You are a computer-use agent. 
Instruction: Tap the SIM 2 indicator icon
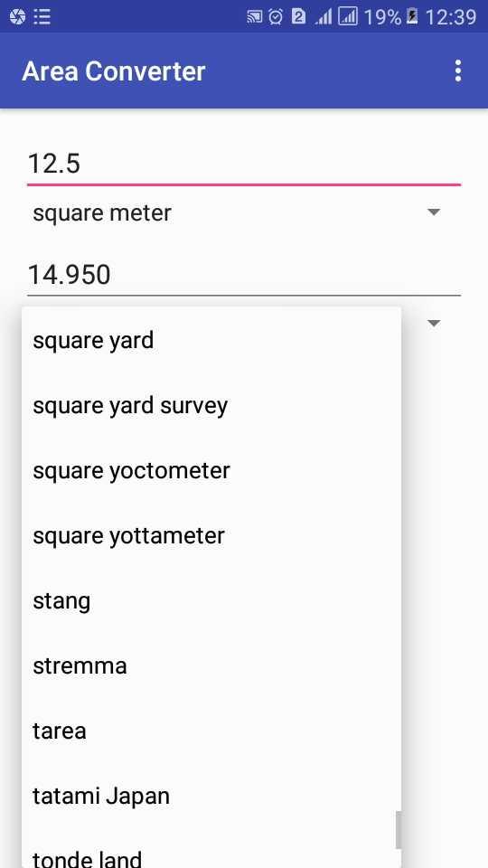[298, 17]
